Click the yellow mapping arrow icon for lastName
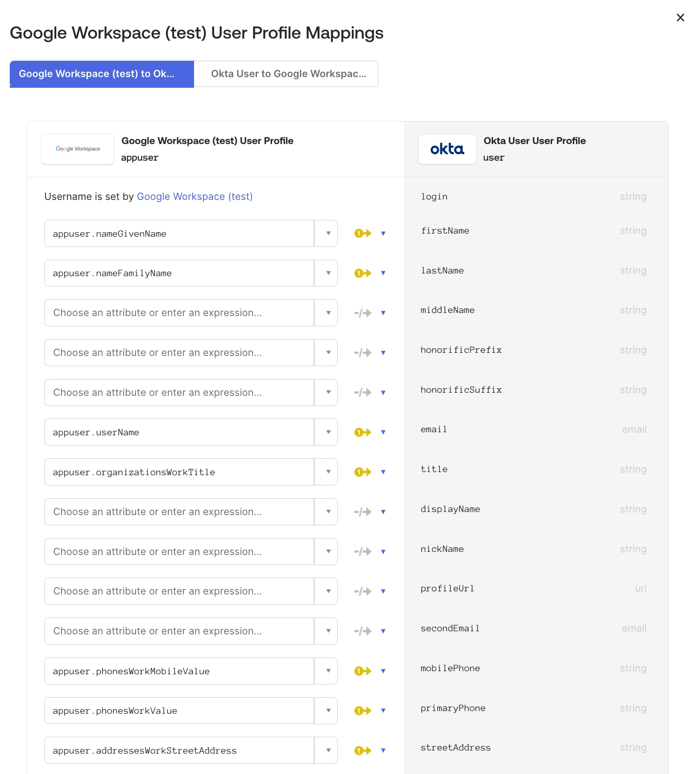 [x=362, y=273]
